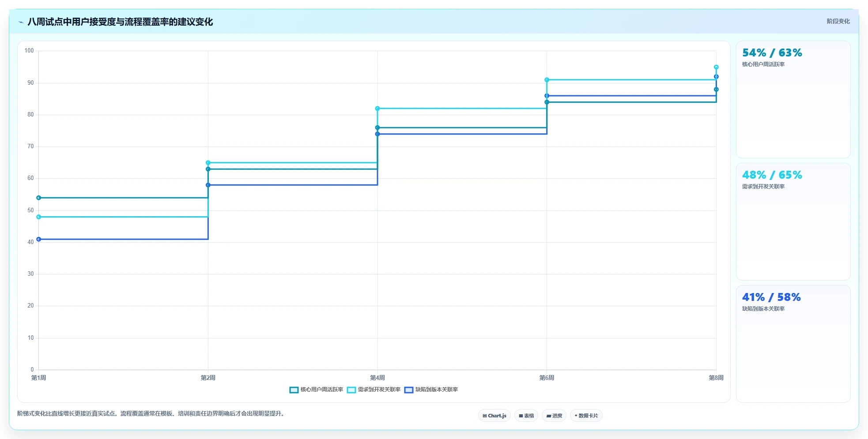Screen dimensions: 868x439
Task: Click the 阶段变化 label in header
Action: pos(838,21)
